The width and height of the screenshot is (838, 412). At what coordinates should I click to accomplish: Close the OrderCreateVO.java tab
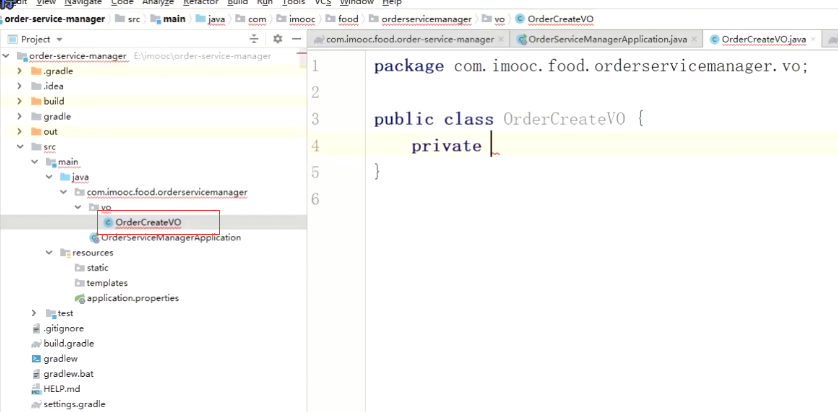click(x=812, y=40)
